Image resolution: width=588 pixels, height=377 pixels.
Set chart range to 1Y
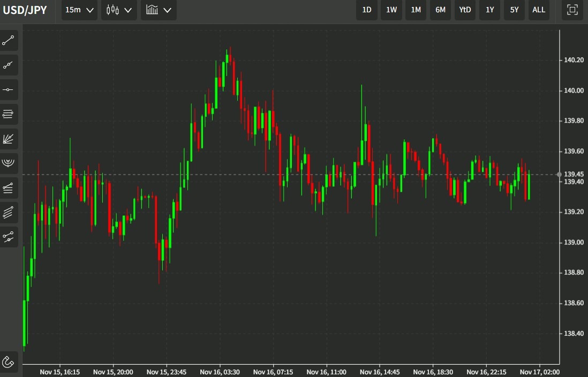click(x=490, y=10)
